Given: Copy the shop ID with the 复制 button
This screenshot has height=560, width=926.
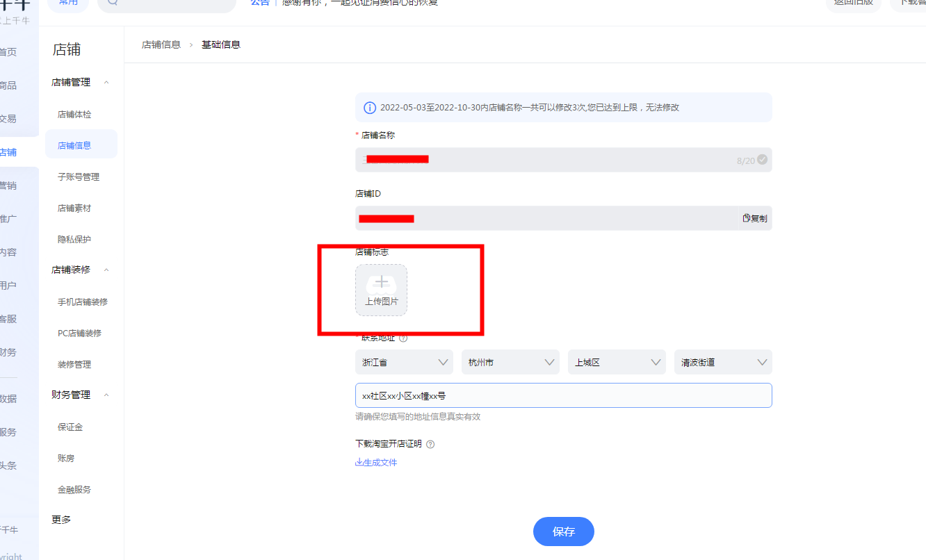Looking at the screenshot, I should click(755, 218).
